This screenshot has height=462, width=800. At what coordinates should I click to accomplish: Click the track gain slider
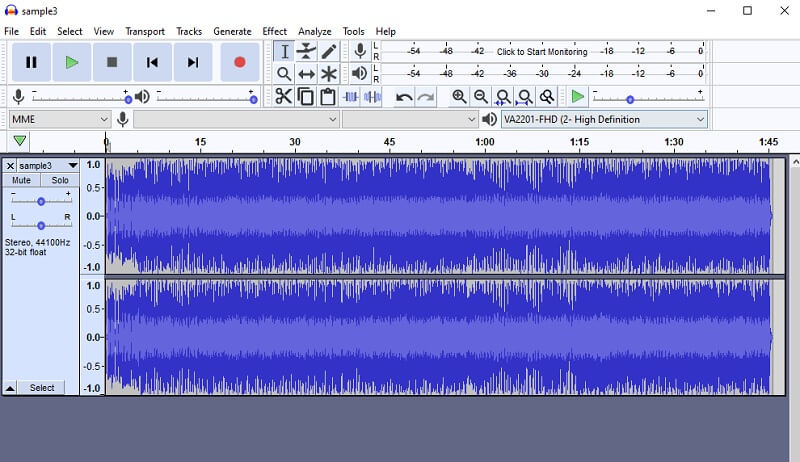pos(41,201)
